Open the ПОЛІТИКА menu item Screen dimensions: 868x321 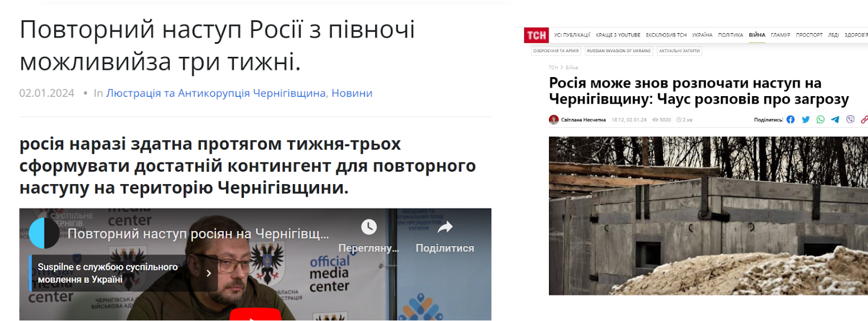pyautogui.click(x=731, y=35)
